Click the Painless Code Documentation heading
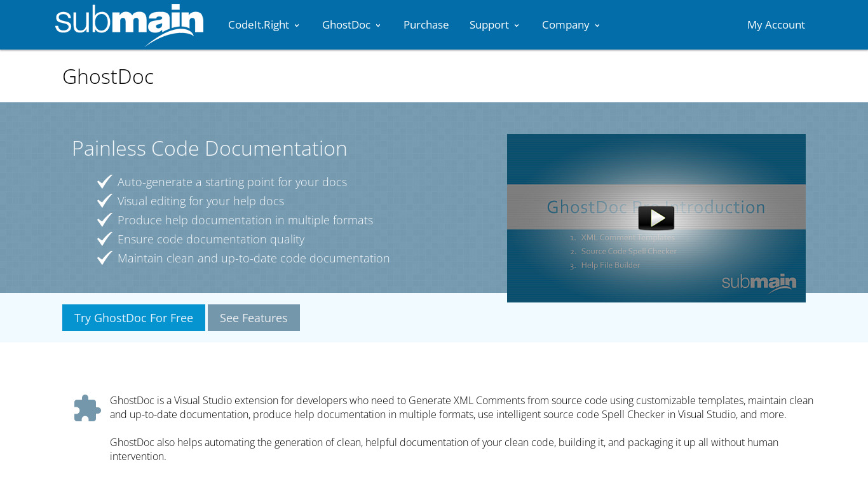Screen dimensions: 868x488 [x=210, y=148]
